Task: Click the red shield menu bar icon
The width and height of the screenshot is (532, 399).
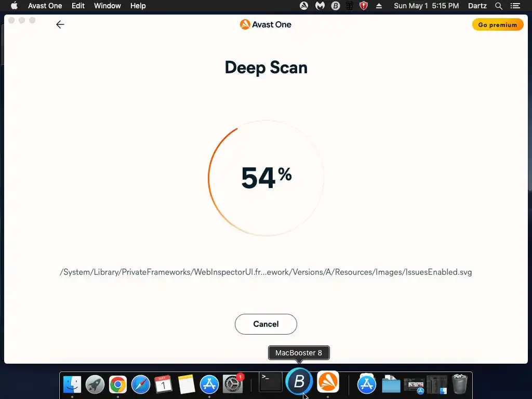Action: coord(364,6)
